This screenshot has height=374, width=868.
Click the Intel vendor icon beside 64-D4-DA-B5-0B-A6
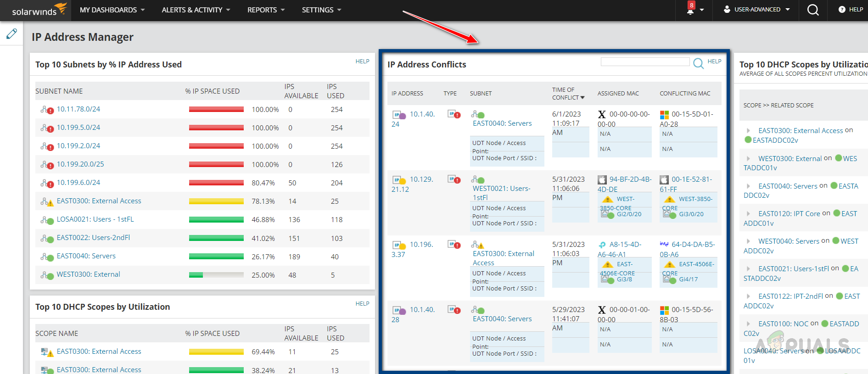click(664, 244)
